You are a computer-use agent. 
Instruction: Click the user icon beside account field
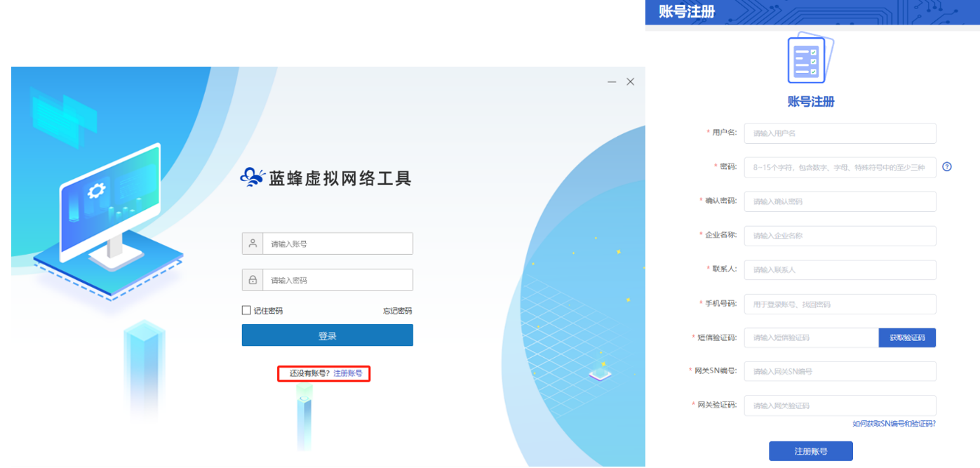[x=253, y=243]
